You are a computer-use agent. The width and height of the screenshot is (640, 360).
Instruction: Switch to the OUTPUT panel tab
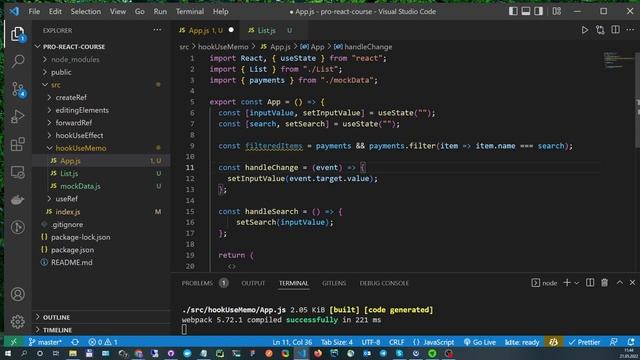pos(253,283)
